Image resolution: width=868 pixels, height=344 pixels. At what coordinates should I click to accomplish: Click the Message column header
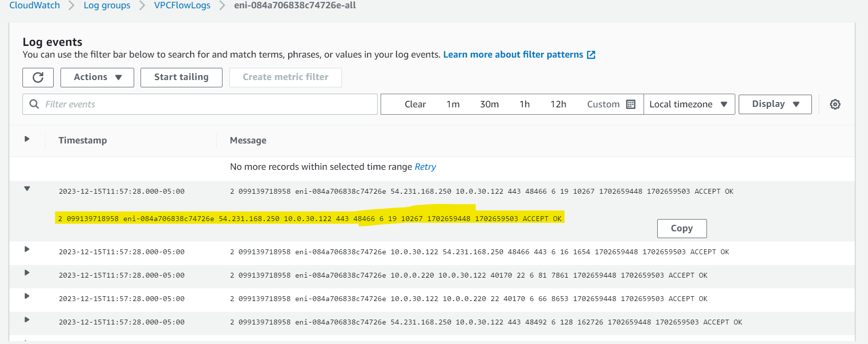pos(248,141)
